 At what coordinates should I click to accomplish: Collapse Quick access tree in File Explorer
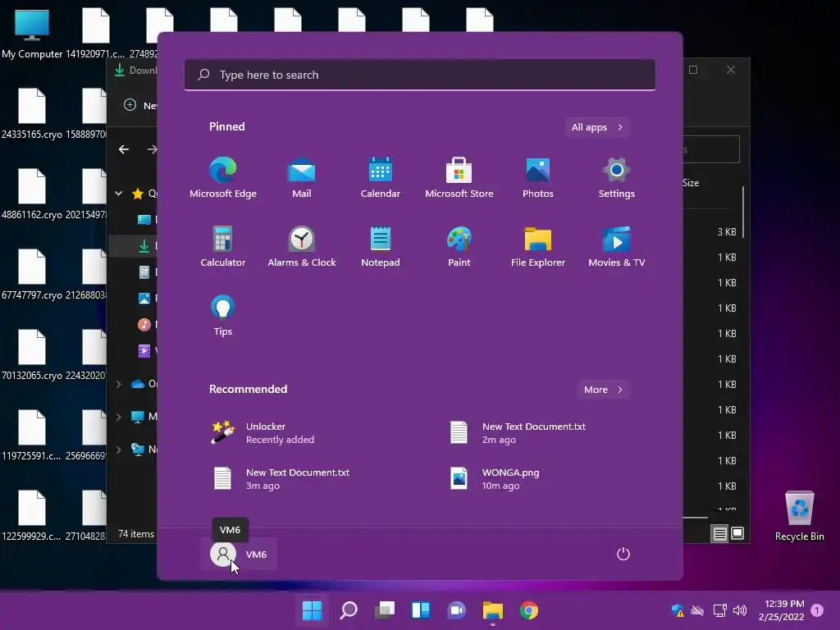point(118,194)
